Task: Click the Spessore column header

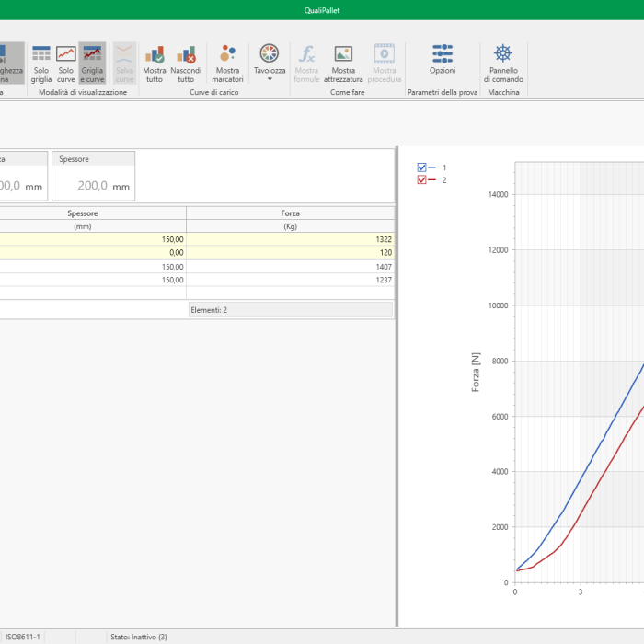Action: click(x=83, y=213)
